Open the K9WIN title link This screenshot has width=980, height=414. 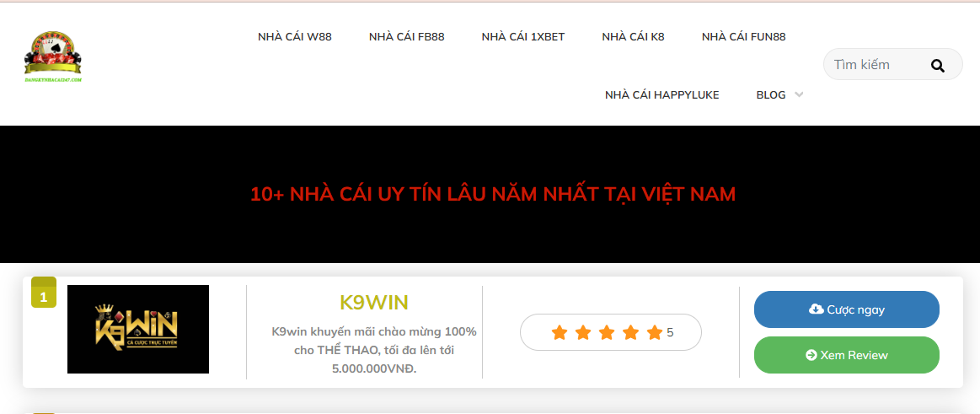(374, 303)
